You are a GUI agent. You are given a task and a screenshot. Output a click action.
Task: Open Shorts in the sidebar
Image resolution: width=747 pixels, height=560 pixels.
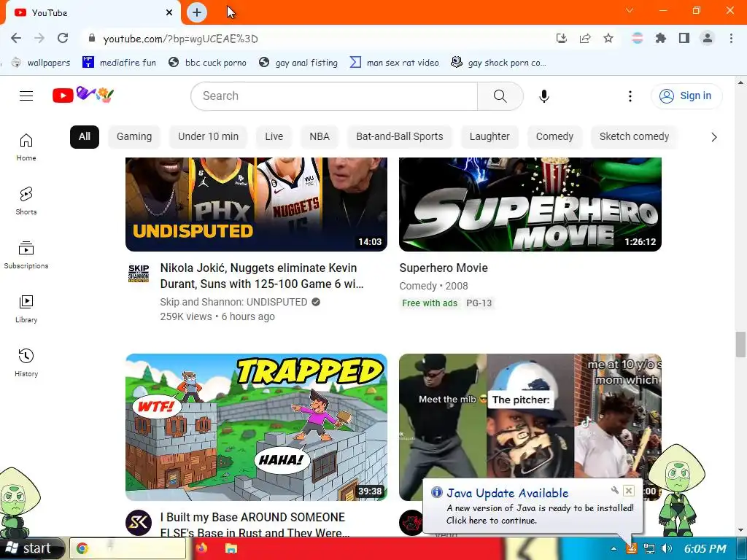pos(26,201)
